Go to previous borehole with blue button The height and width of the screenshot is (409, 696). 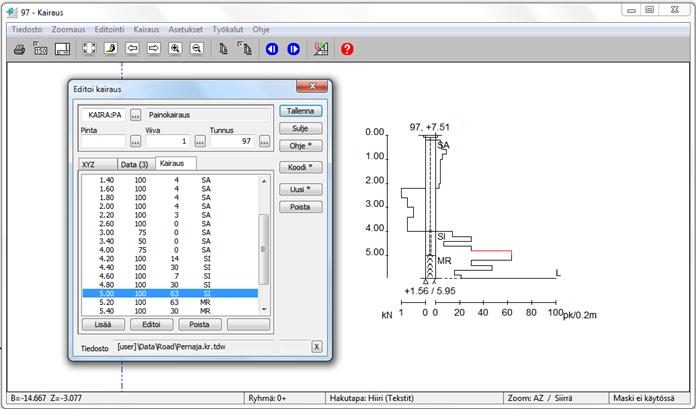tap(272, 49)
